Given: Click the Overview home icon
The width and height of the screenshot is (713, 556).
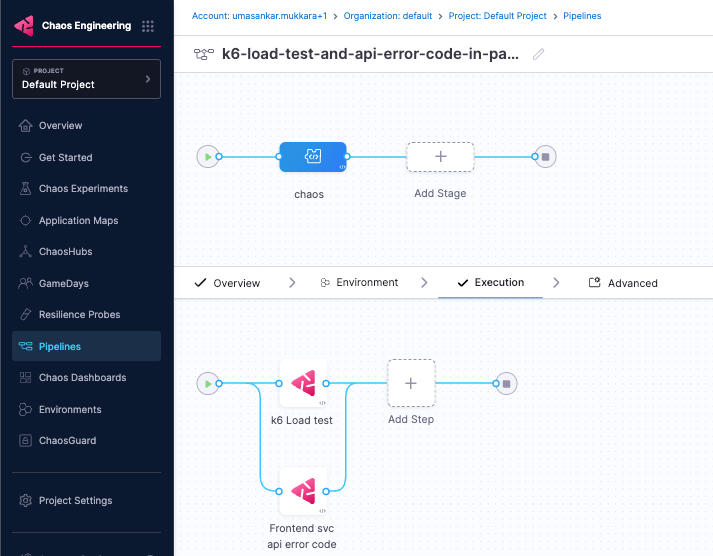Looking at the screenshot, I should tap(25, 125).
